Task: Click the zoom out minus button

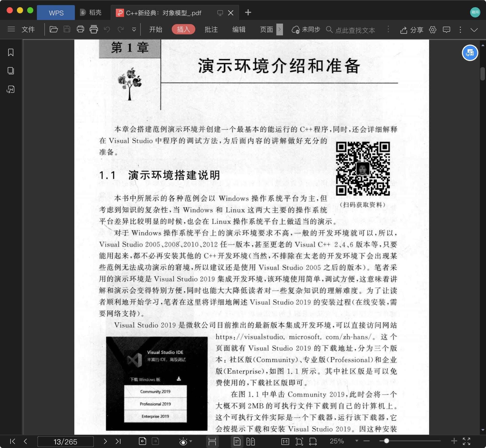Action: point(367,441)
